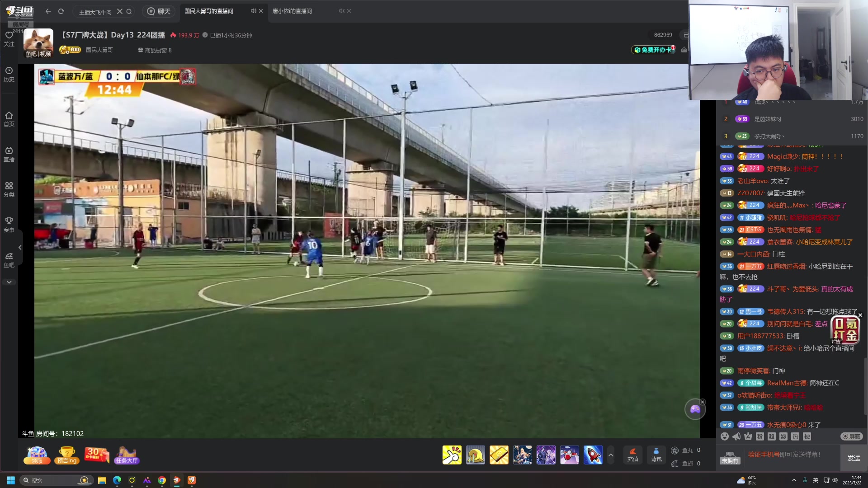Open 商品橱窗 8 shop link

click(x=155, y=50)
